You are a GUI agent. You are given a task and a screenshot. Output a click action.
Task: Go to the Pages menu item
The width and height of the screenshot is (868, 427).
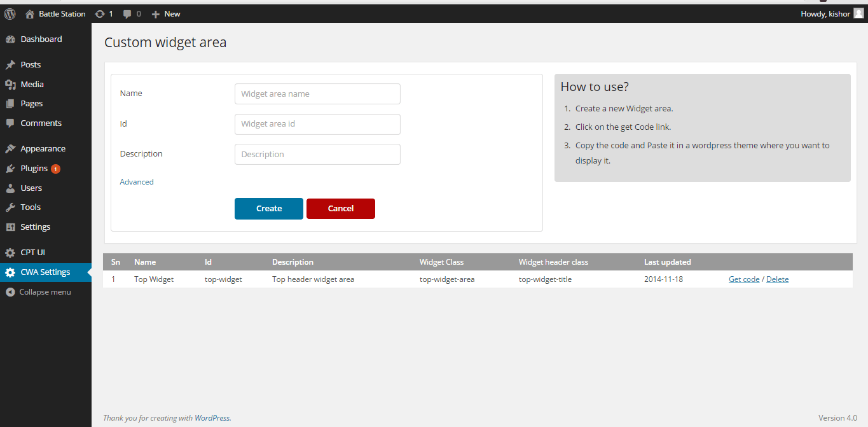pos(34,103)
